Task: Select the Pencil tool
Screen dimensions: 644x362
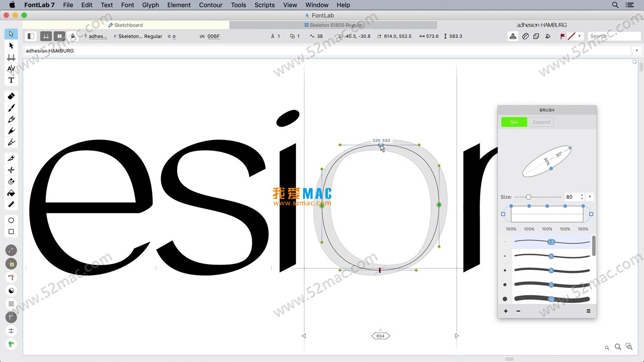Action: point(11,119)
